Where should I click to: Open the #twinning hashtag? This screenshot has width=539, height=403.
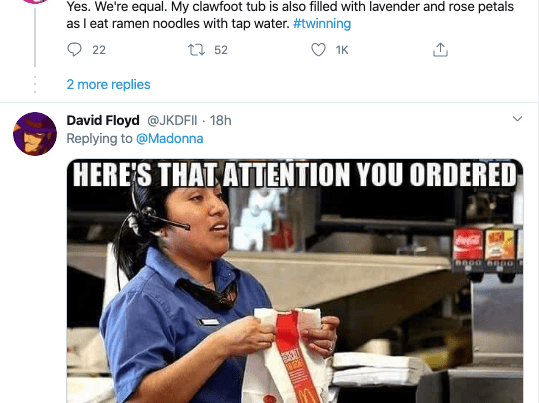pyautogui.click(x=322, y=24)
